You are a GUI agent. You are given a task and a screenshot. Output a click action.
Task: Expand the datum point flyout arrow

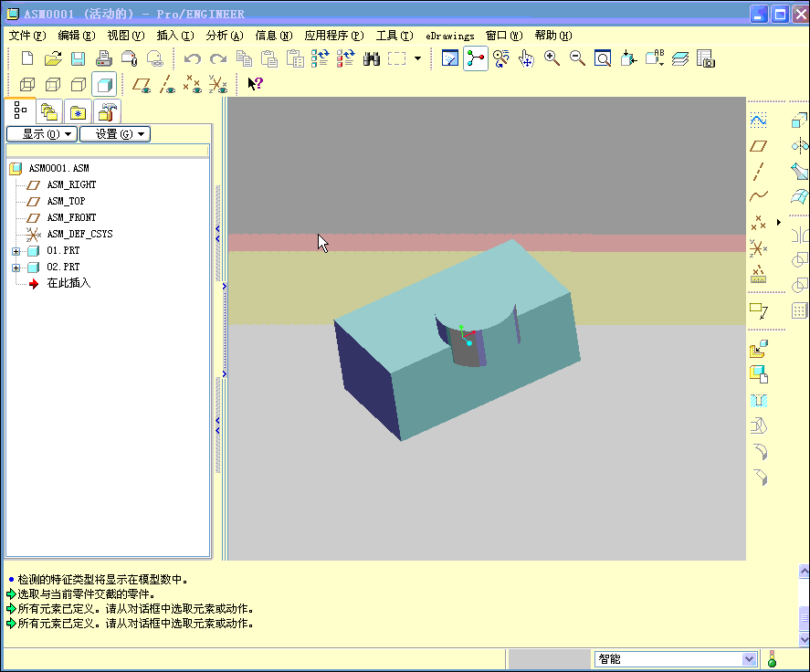point(779,223)
